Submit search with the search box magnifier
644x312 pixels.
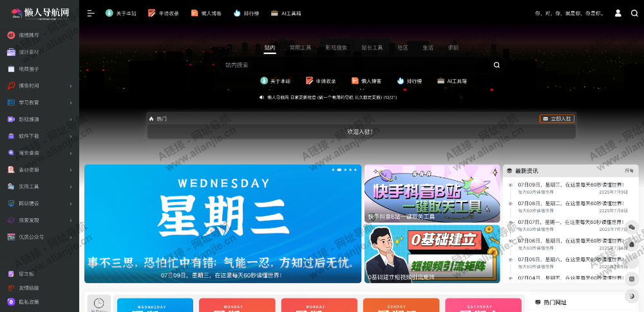(497, 65)
